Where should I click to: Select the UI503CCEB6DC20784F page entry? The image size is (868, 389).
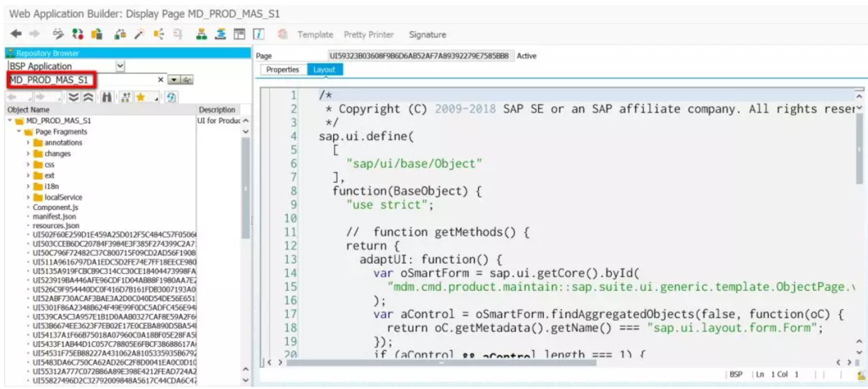tap(115, 245)
